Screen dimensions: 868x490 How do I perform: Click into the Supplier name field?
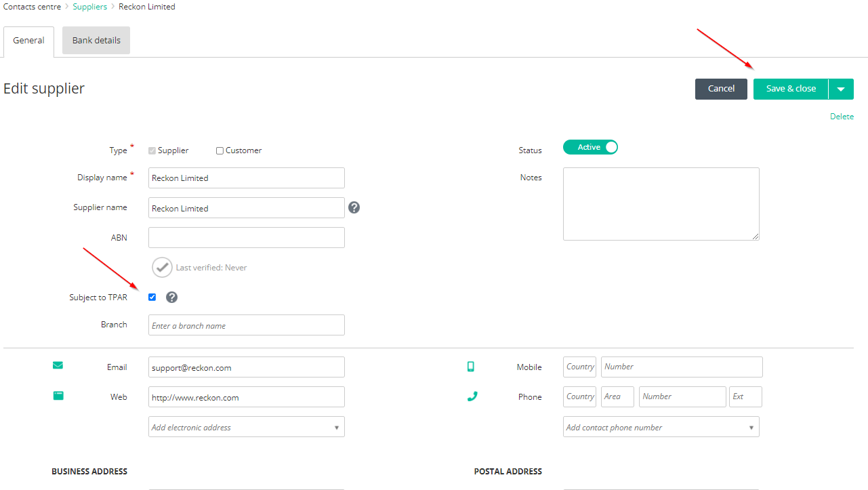point(247,207)
